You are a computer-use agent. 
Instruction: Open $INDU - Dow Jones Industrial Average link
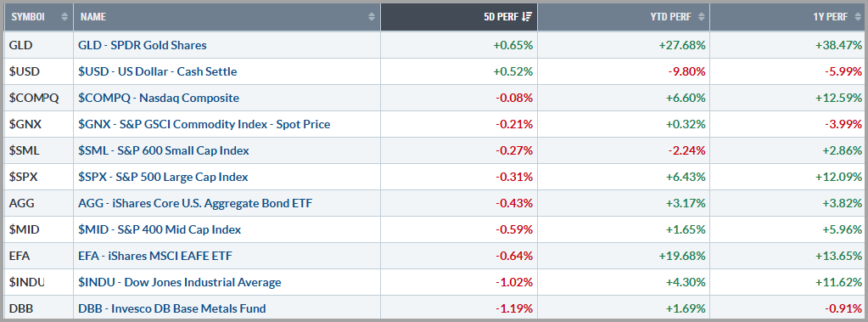point(180,283)
